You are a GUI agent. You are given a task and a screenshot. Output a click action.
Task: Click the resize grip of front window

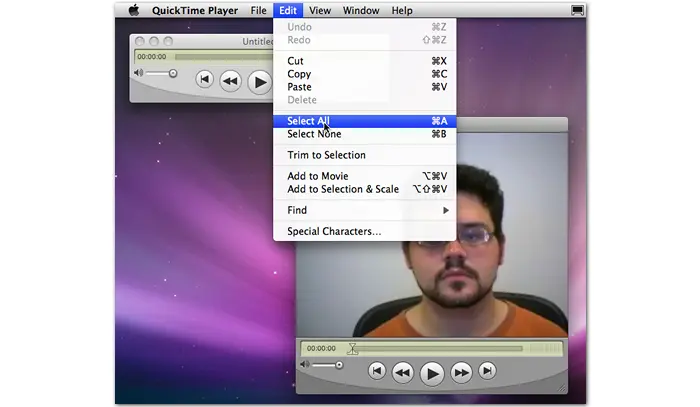[x=562, y=388]
